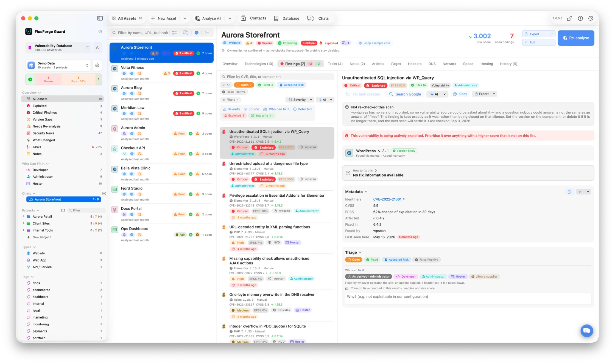Mark finding as False Positive in Triage
Screen dimensions: 615x364
426,260
